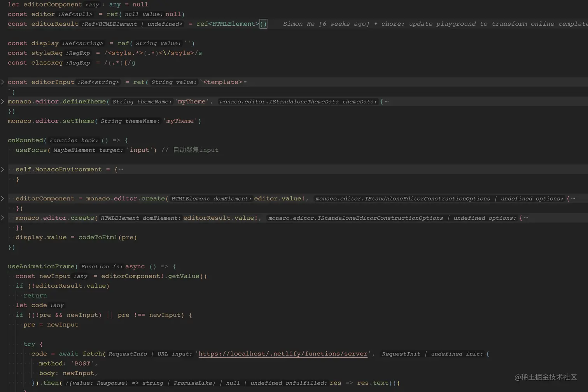Expand the folded monaco.editor.defineTheme call
This screenshot has height=392, width=588.
(x=2, y=101)
